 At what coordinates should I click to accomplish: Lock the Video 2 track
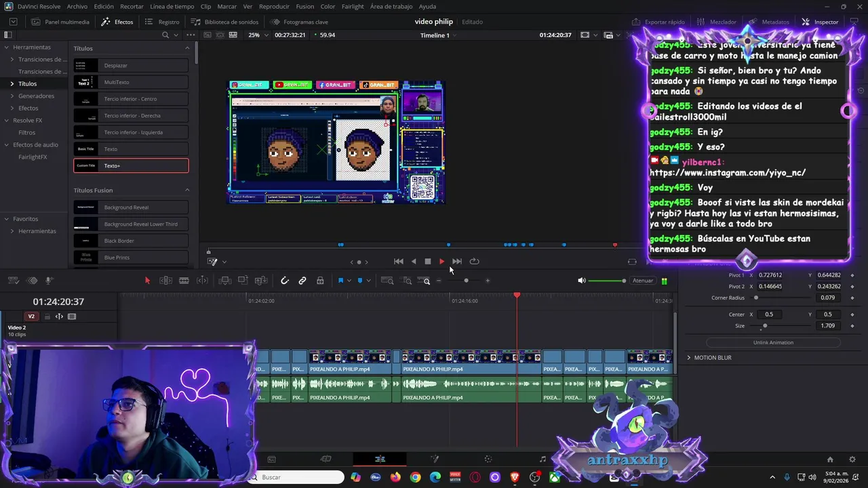coord(47,317)
